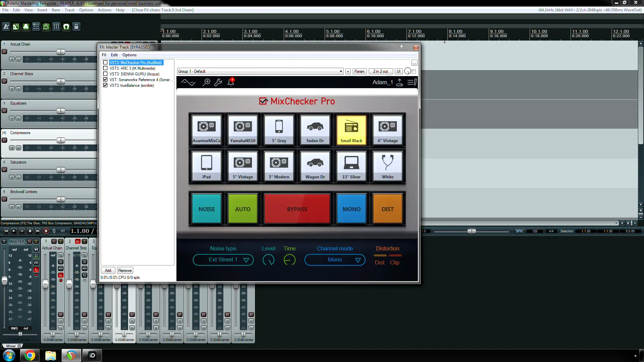Screen dimensions: 644x362
Task: Open the FX chain Options menu
Action: click(x=129, y=54)
